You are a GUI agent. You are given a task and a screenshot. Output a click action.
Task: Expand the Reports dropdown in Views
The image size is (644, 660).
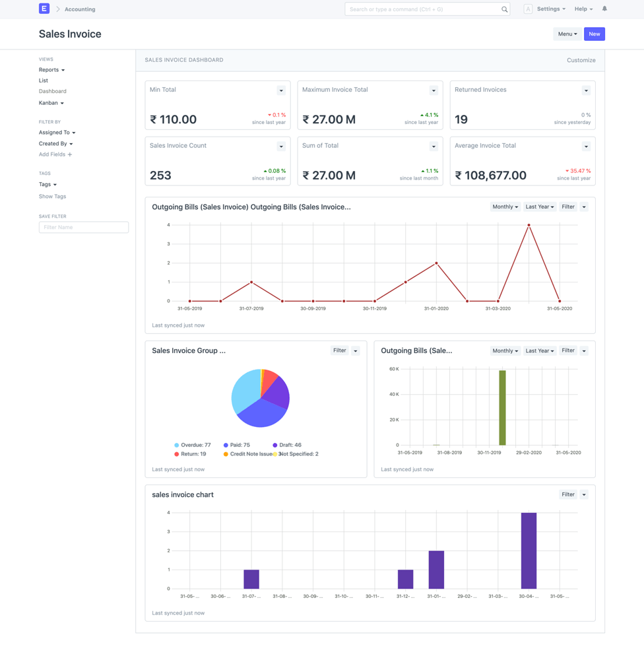pos(51,69)
